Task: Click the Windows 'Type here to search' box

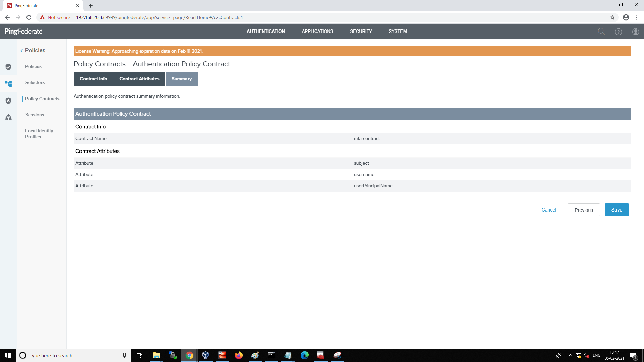Action: [74, 355]
